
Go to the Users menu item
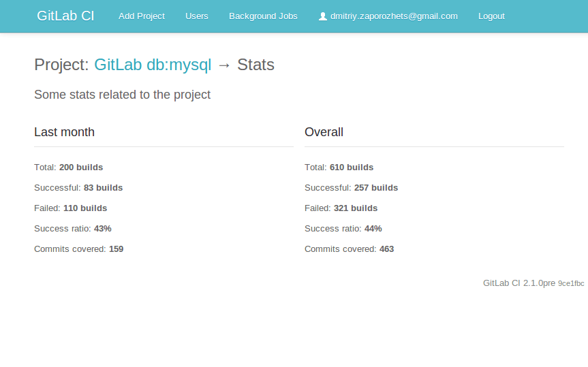tap(197, 16)
